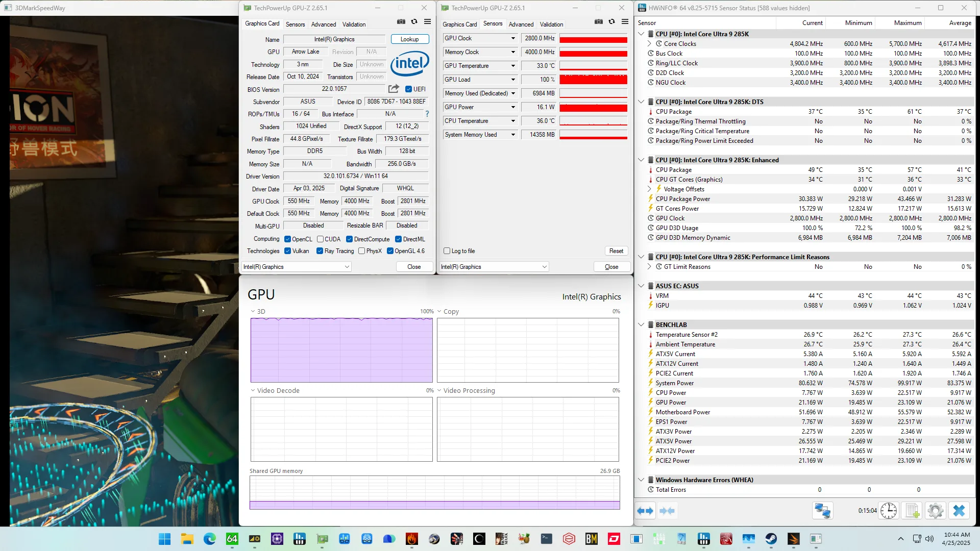Toggle the DirectML checkbox
The image size is (980, 551).
point(399,239)
